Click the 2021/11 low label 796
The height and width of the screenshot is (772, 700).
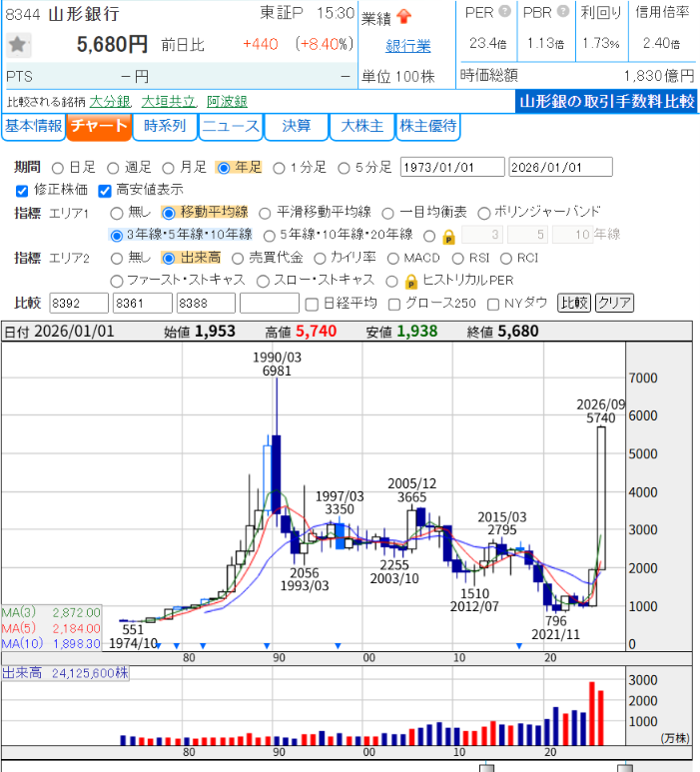tap(556, 621)
